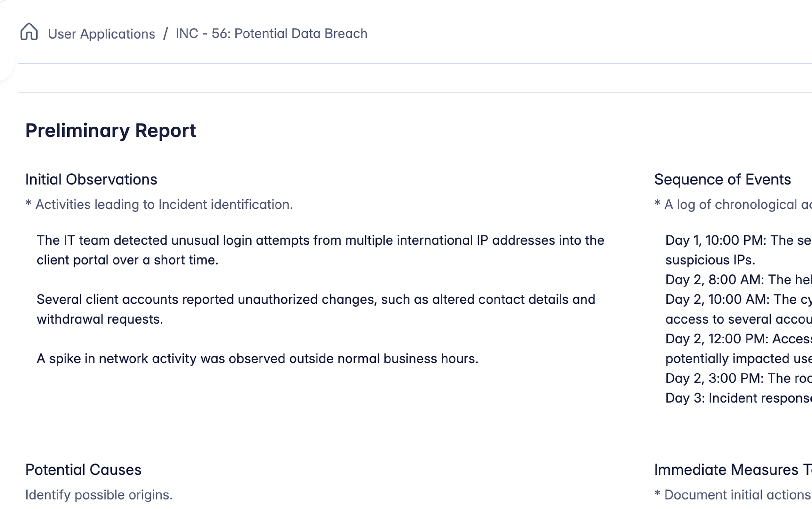Image resolution: width=812 pixels, height=509 pixels.
Task: Click the network activity spike observation
Action: coord(257,359)
